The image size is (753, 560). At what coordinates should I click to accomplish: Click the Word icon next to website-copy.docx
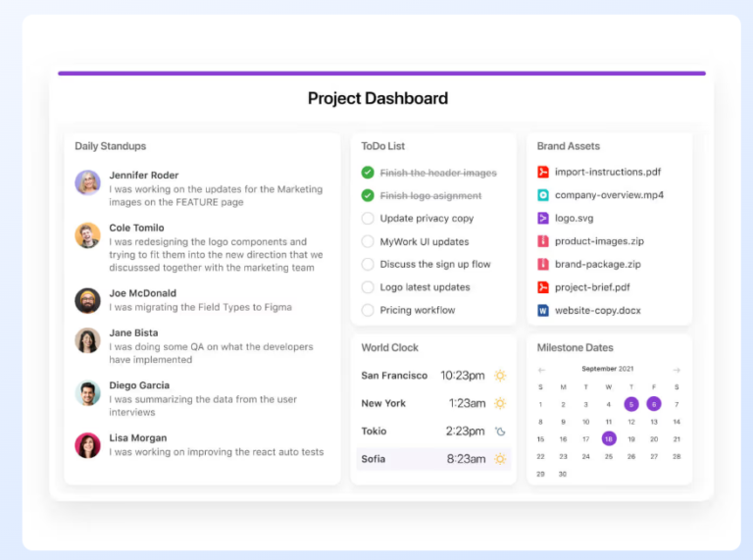(x=542, y=311)
